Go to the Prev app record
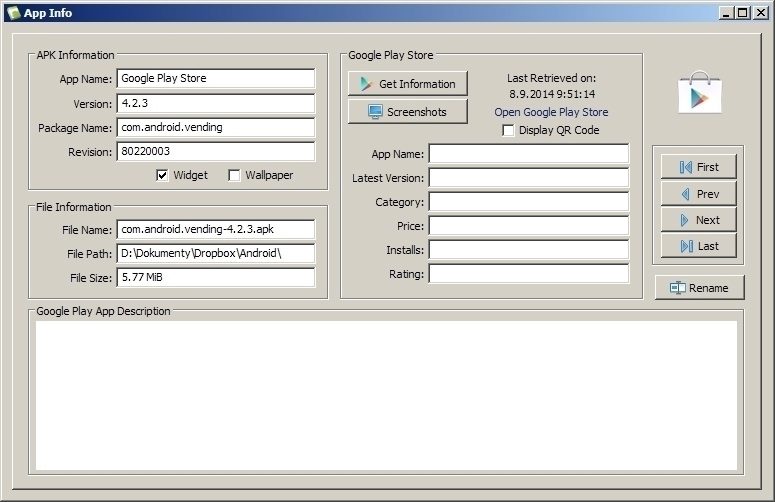This screenshot has height=502, width=775. click(698, 194)
